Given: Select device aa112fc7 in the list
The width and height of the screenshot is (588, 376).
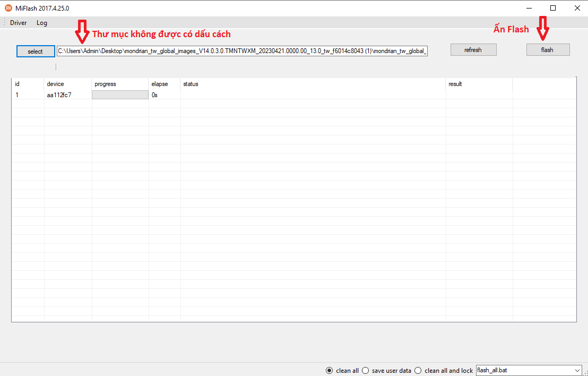Looking at the screenshot, I should point(59,95).
